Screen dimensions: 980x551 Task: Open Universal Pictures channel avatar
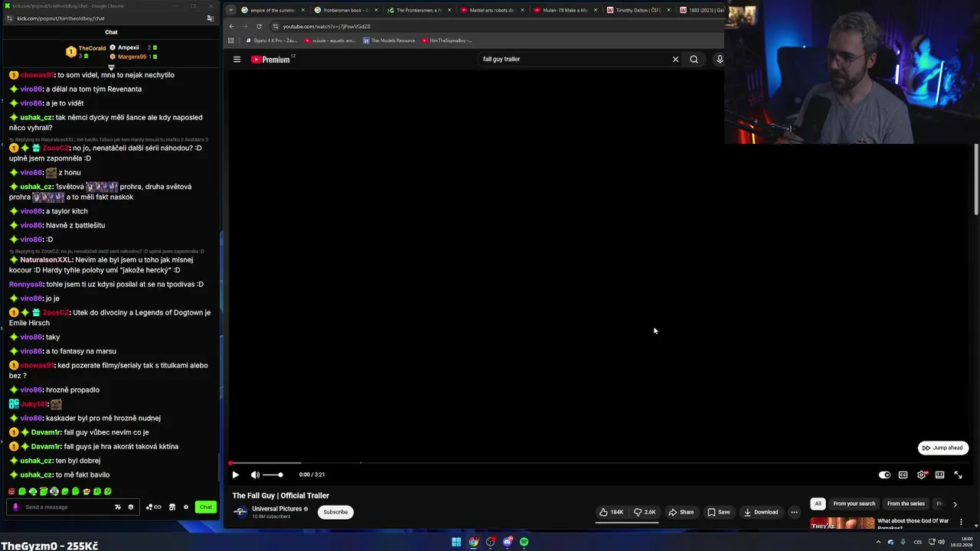pyautogui.click(x=240, y=512)
